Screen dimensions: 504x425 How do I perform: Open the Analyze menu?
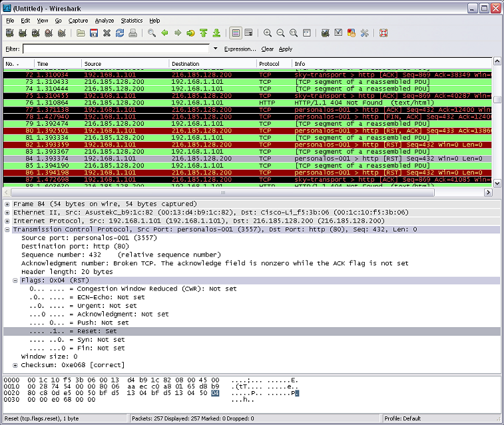104,21
